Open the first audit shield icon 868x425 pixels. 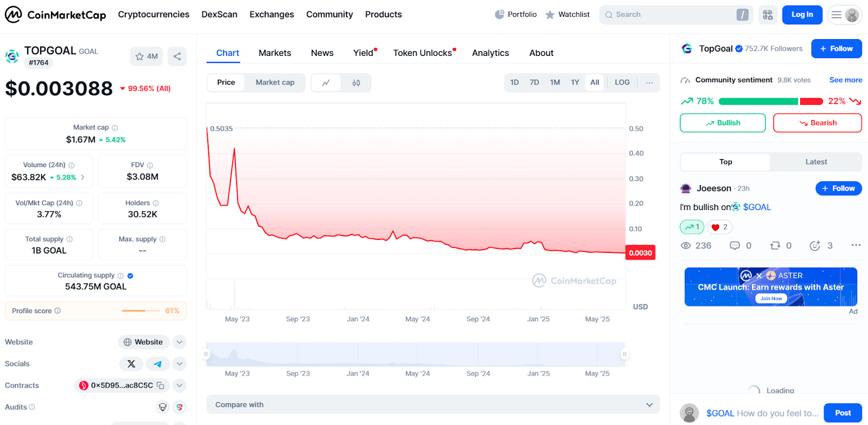[x=162, y=407]
